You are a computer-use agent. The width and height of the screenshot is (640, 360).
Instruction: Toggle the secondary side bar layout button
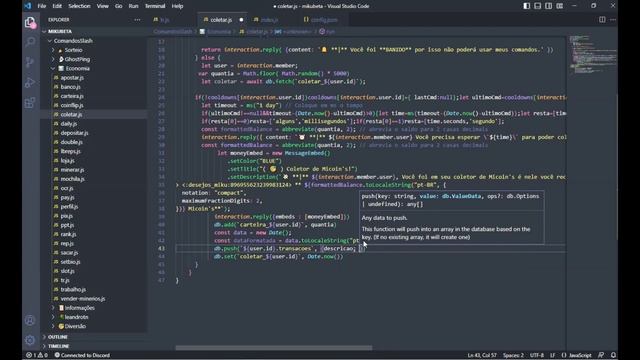[549, 6]
